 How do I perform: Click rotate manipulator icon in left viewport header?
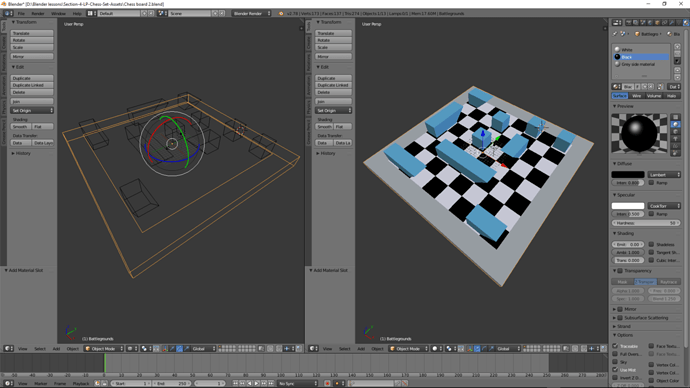(x=179, y=348)
